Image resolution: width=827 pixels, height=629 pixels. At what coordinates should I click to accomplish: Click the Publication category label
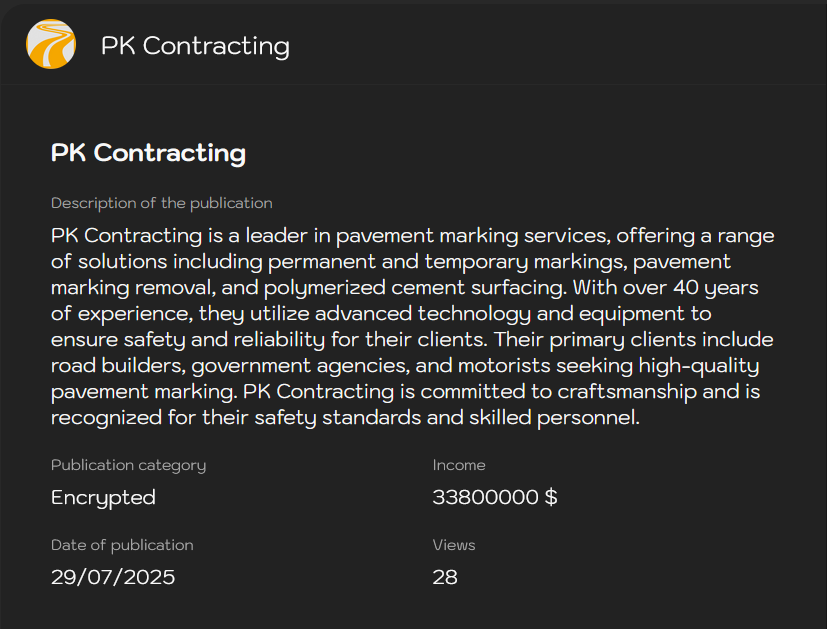(x=128, y=465)
